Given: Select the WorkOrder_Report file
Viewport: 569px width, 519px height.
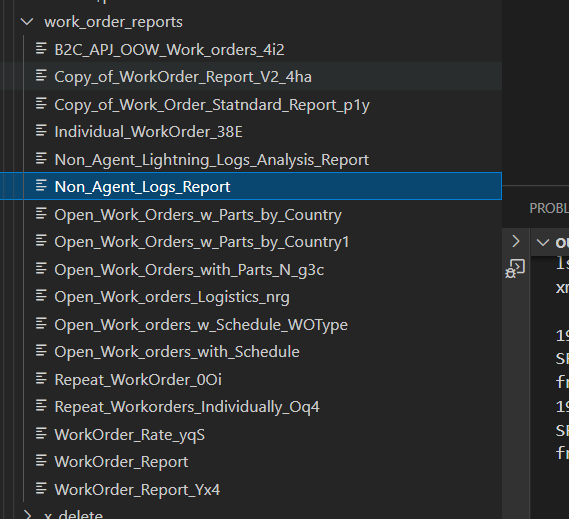Looking at the screenshot, I should [x=121, y=462].
